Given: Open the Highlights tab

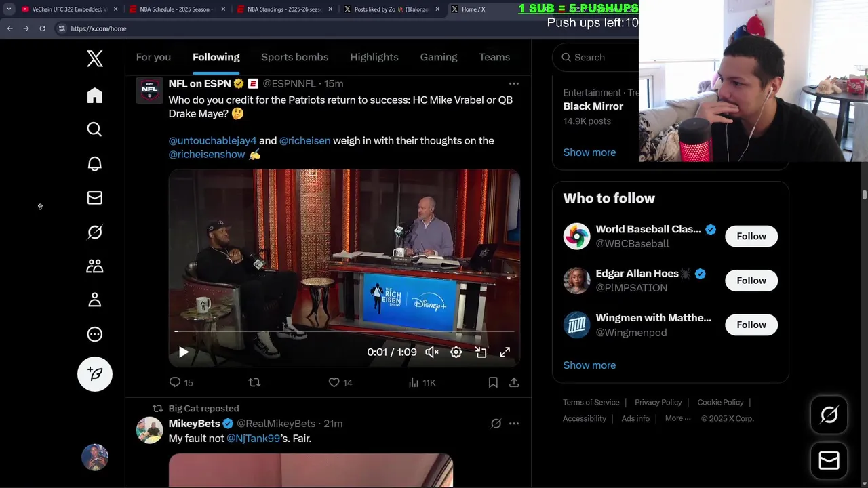Looking at the screenshot, I should coord(374,57).
